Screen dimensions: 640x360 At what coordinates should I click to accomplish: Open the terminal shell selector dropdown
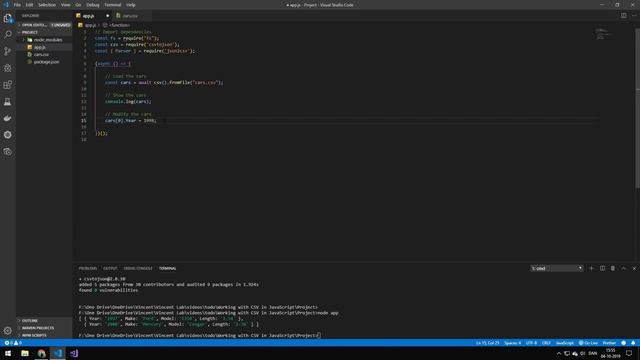pos(557,268)
